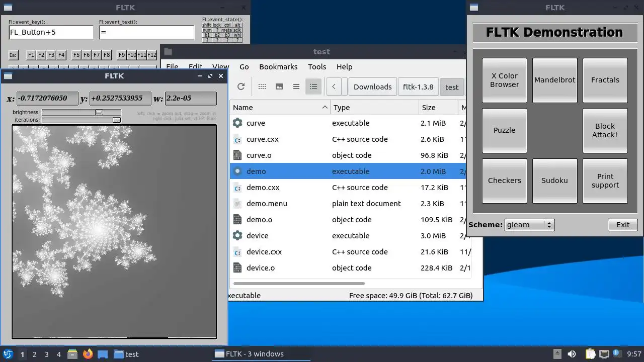Viewport: 644px width, 362px height.
Task: Launch the Sudoku demo
Action: click(x=555, y=180)
